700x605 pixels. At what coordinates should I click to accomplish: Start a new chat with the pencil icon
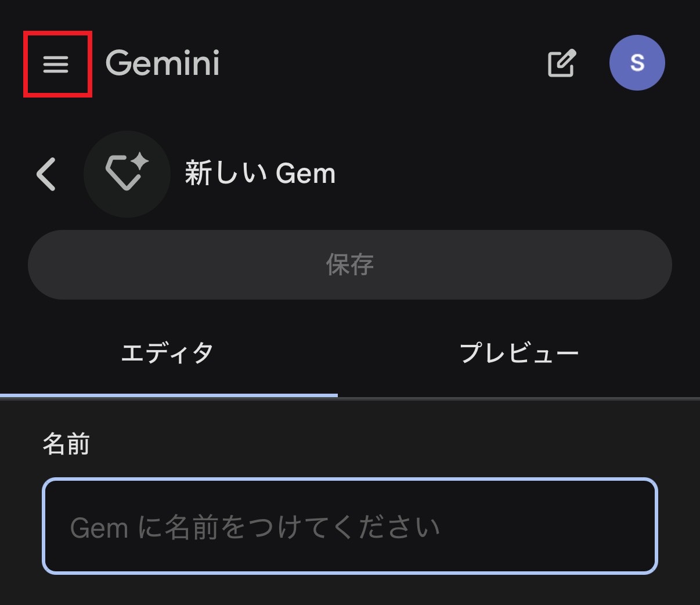click(561, 63)
